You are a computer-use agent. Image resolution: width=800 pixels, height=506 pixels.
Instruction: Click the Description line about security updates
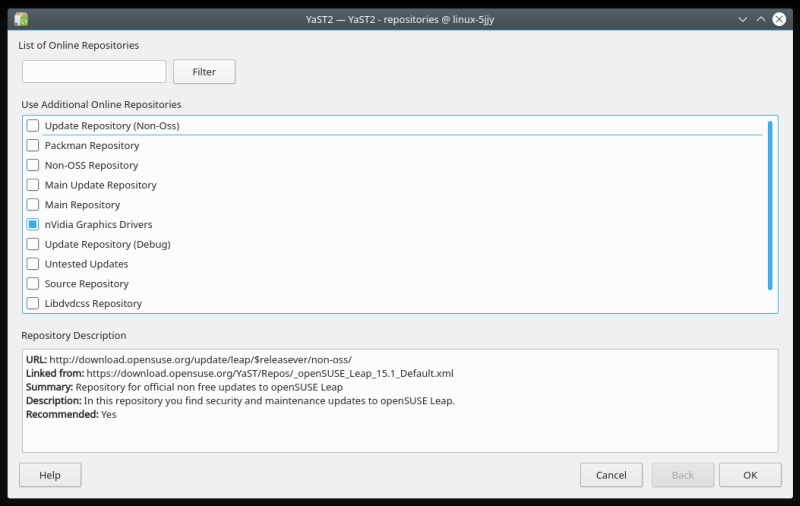[x=240, y=401]
